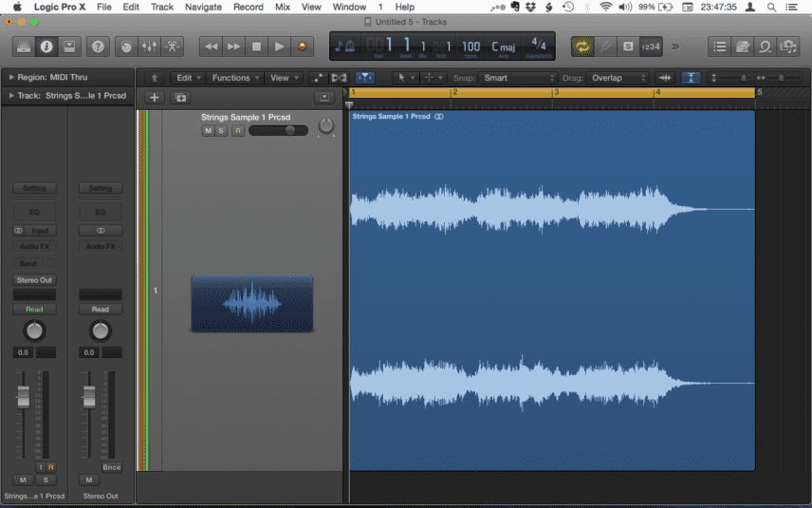Open the Snap Smart dropdown
This screenshot has width=812, height=508.
tap(517, 78)
